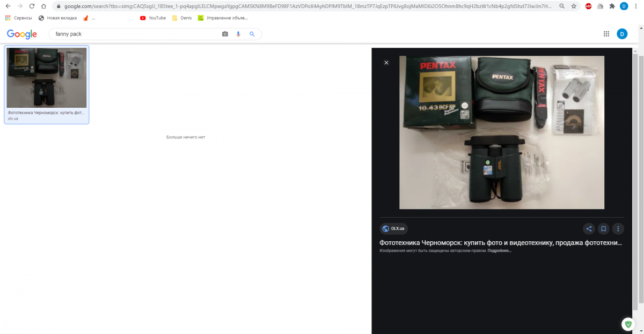The height and width of the screenshot is (334, 644).
Task: Submit the search with the blue magnifier
Action: click(x=252, y=34)
